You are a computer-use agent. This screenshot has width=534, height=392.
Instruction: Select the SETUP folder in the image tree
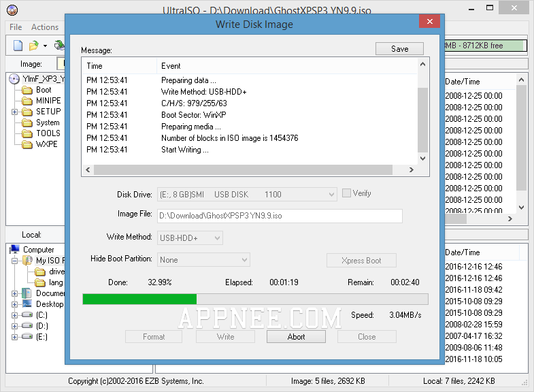click(x=48, y=112)
